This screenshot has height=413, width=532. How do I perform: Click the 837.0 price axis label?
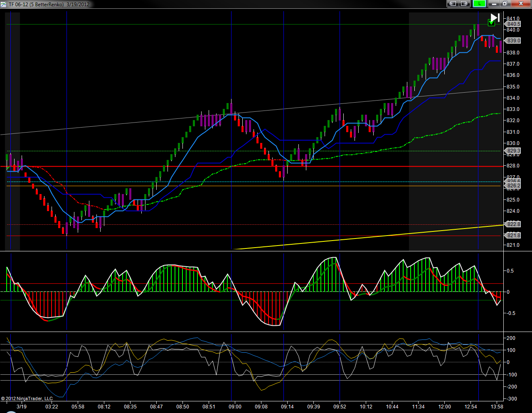click(513, 64)
